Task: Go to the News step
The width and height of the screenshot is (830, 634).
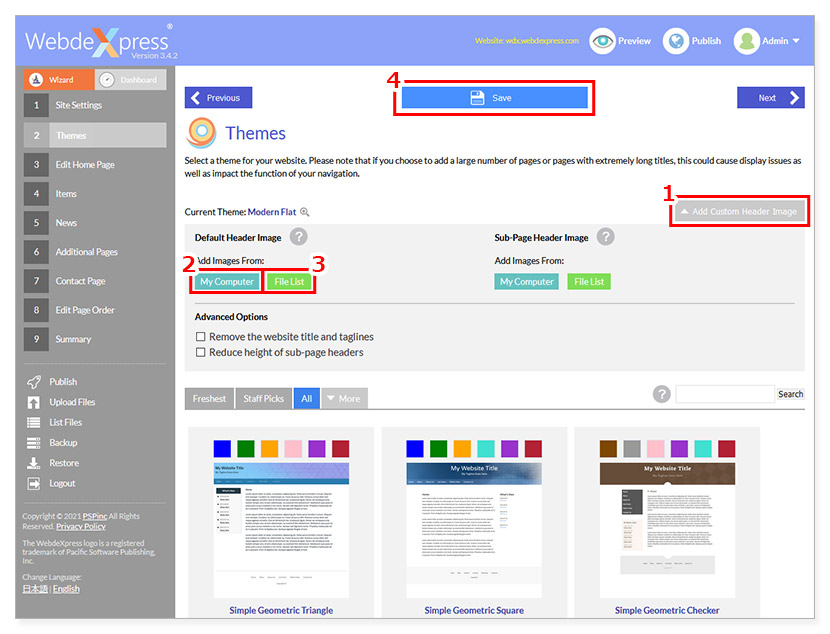Action: tap(95, 223)
